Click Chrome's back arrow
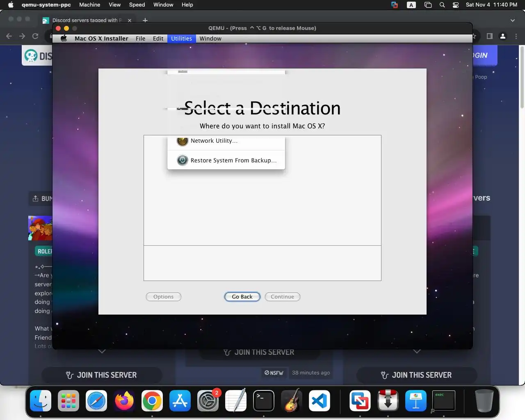Image resolution: width=525 pixels, height=420 pixels. pyautogui.click(x=9, y=36)
